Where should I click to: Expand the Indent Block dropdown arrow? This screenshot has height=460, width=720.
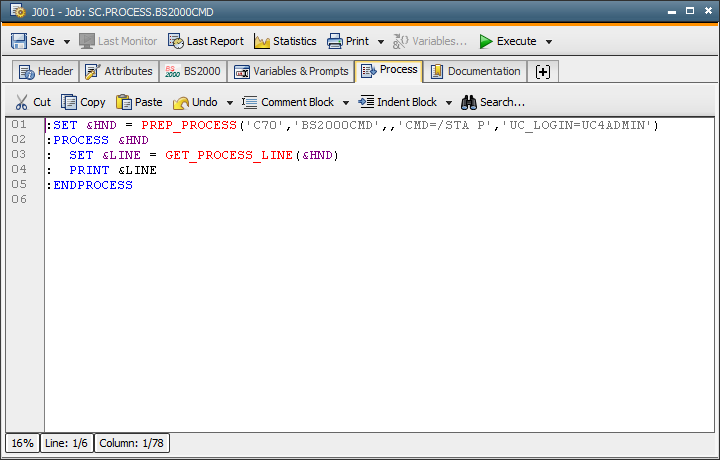pos(449,103)
